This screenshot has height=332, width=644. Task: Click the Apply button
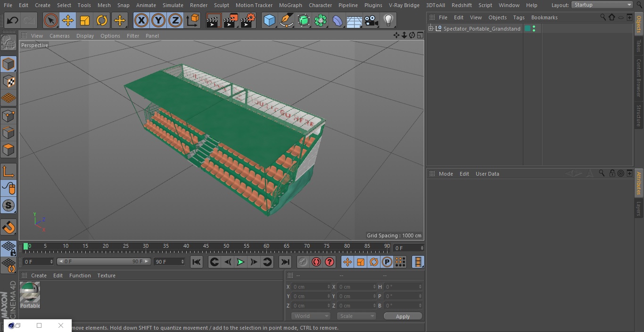[403, 316]
